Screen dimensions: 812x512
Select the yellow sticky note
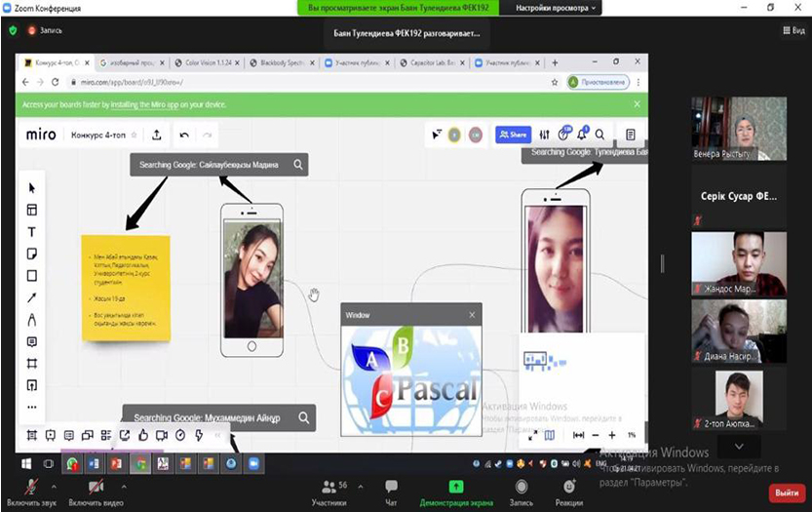click(126, 288)
